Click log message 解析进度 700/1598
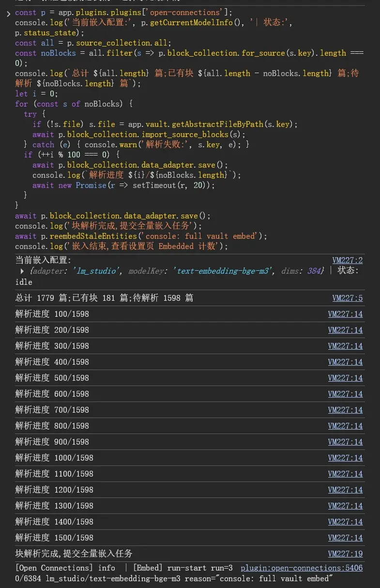 [52, 410]
